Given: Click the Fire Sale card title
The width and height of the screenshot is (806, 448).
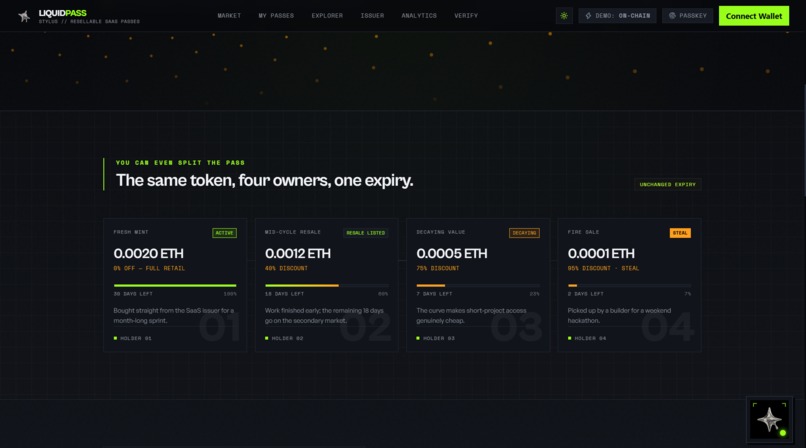Looking at the screenshot, I should tap(583, 232).
